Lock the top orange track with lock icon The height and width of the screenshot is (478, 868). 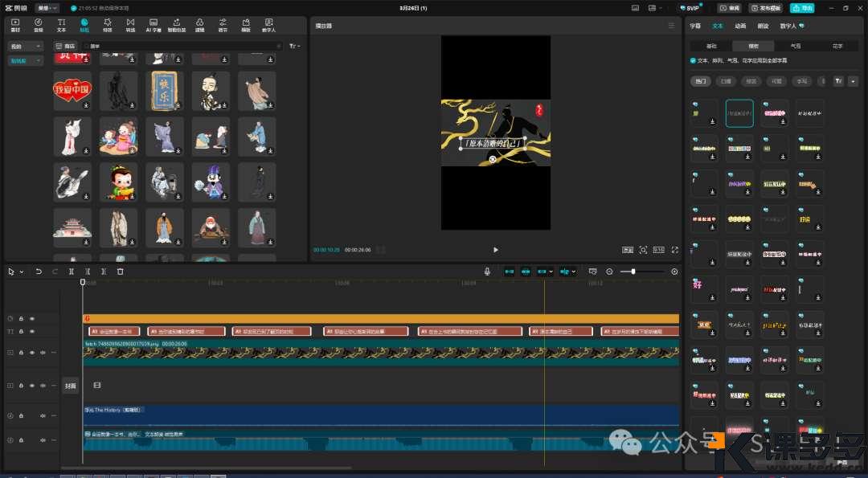[x=21, y=319]
